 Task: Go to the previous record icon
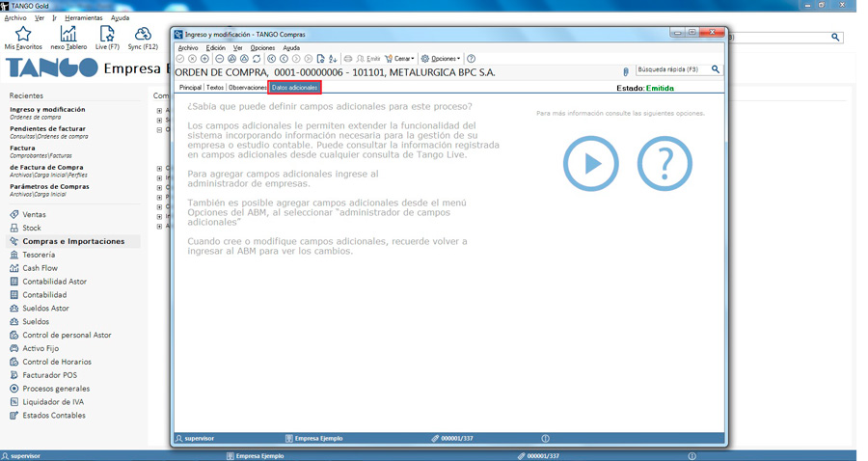click(284, 58)
